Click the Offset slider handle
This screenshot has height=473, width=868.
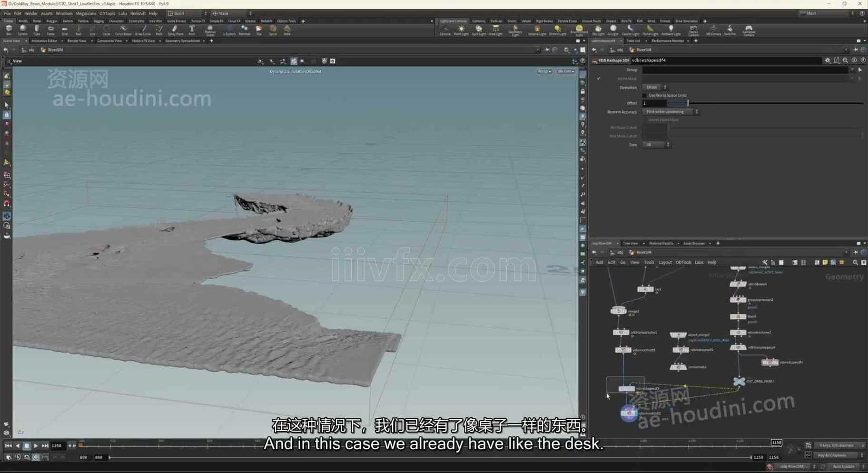click(688, 103)
